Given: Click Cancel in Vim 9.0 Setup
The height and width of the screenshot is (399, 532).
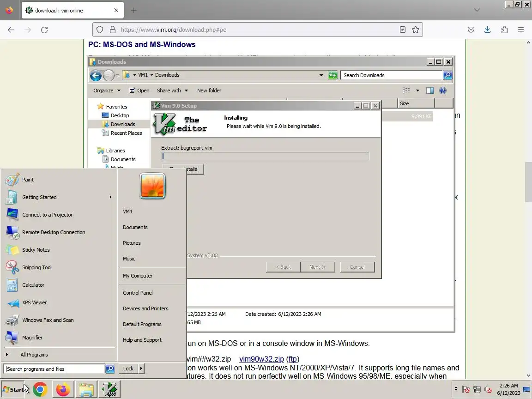Looking at the screenshot, I should click(357, 267).
